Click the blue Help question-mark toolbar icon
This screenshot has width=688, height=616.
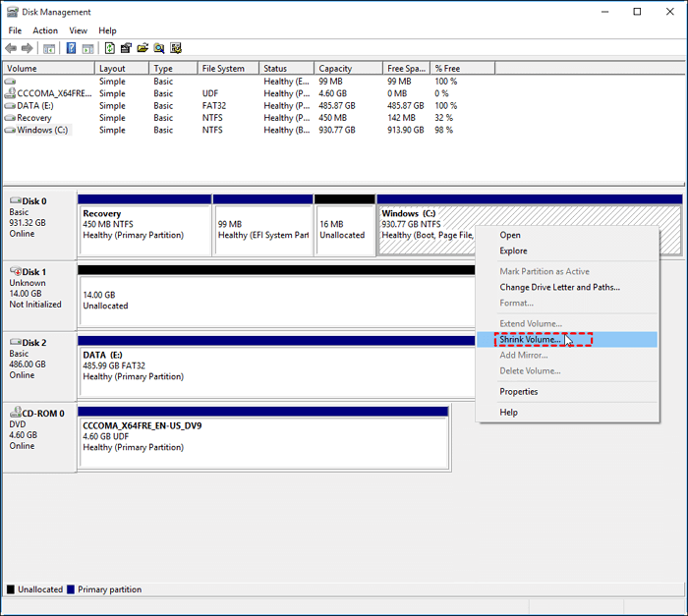(71, 47)
